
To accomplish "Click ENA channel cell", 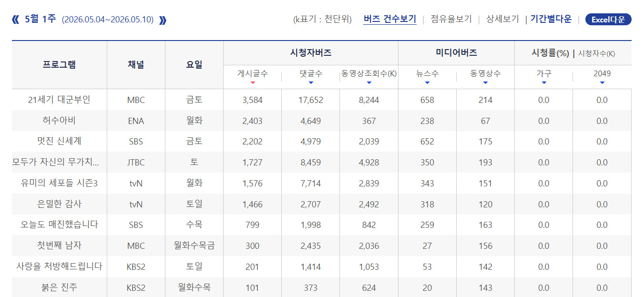I will pos(136,121).
